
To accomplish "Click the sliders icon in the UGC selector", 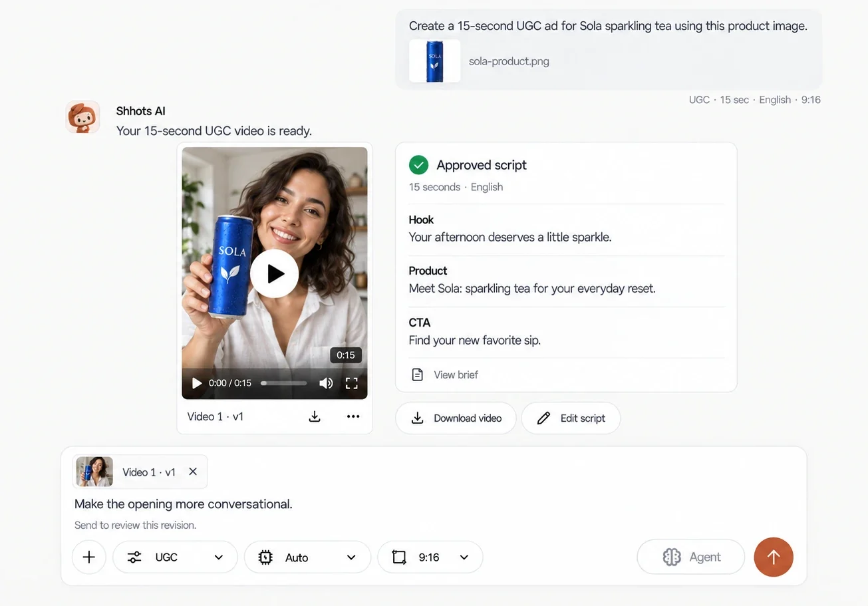I will (x=134, y=557).
